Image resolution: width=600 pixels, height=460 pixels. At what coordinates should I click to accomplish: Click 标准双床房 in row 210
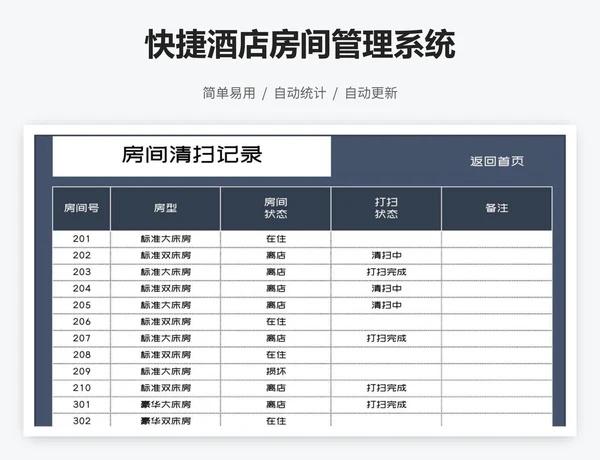pyautogui.click(x=165, y=388)
